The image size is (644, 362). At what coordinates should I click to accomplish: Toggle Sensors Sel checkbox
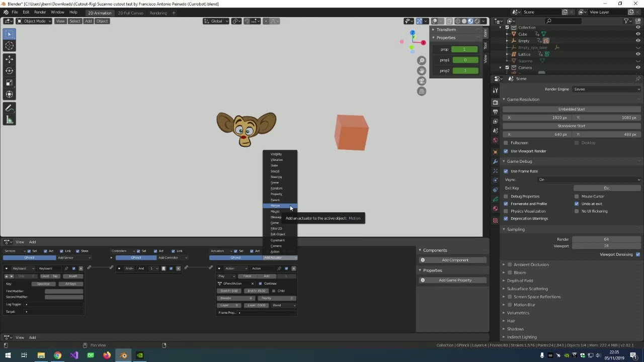click(x=29, y=251)
